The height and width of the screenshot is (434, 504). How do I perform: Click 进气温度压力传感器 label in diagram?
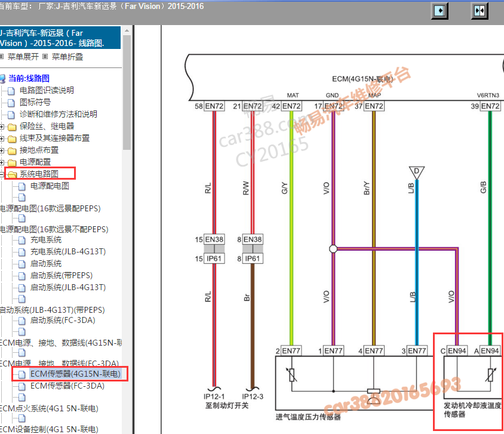point(308,417)
